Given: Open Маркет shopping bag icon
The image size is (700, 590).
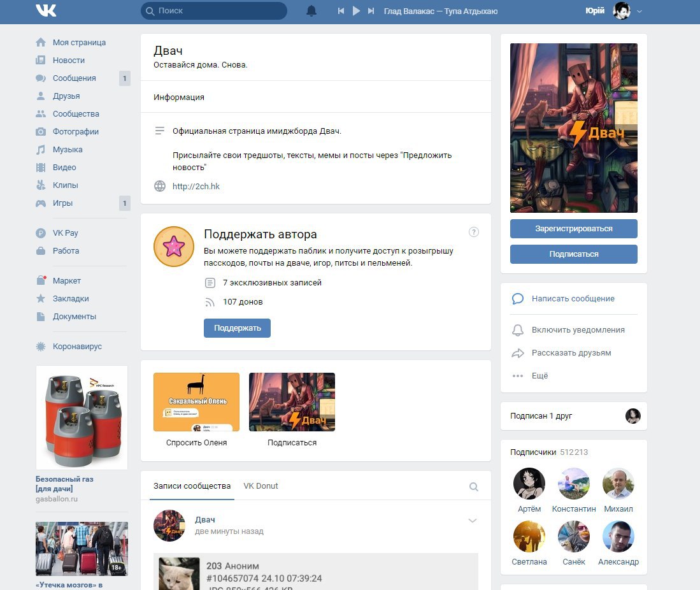Looking at the screenshot, I should [x=41, y=280].
